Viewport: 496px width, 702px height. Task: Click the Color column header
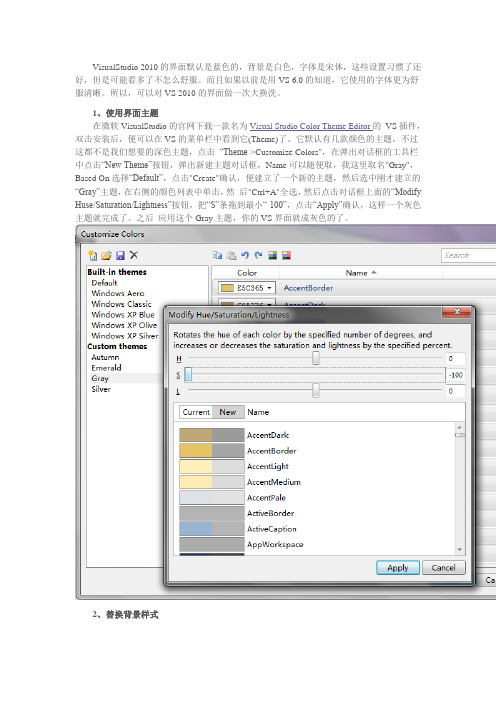[247, 273]
